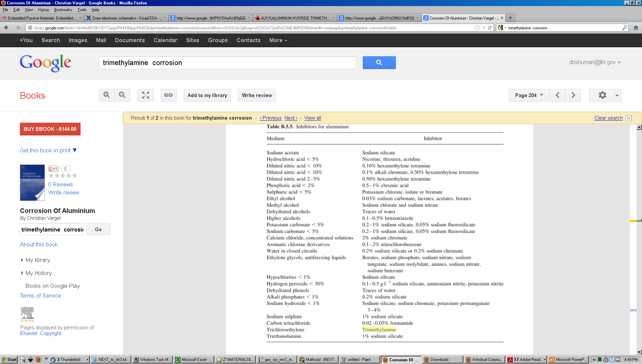Get a link to this book page
This screenshot has height=364, width=642.
(x=168, y=95)
